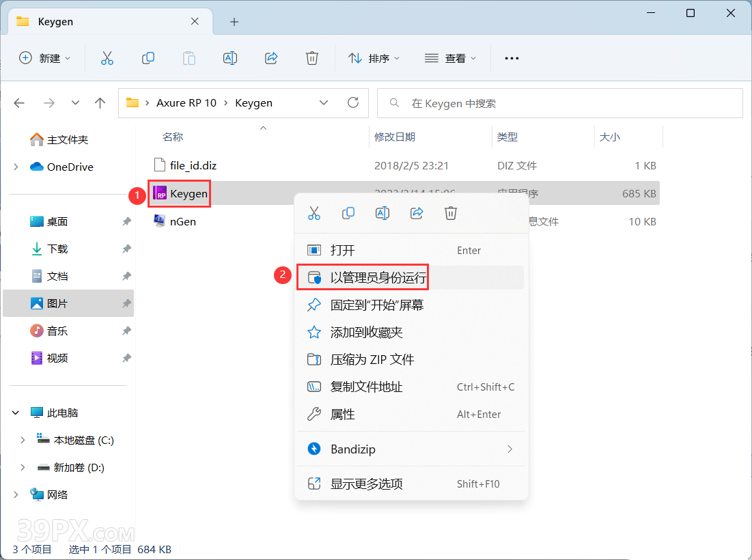Go back with the left arrow button
This screenshot has width=752, height=560.
(x=19, y=102)
